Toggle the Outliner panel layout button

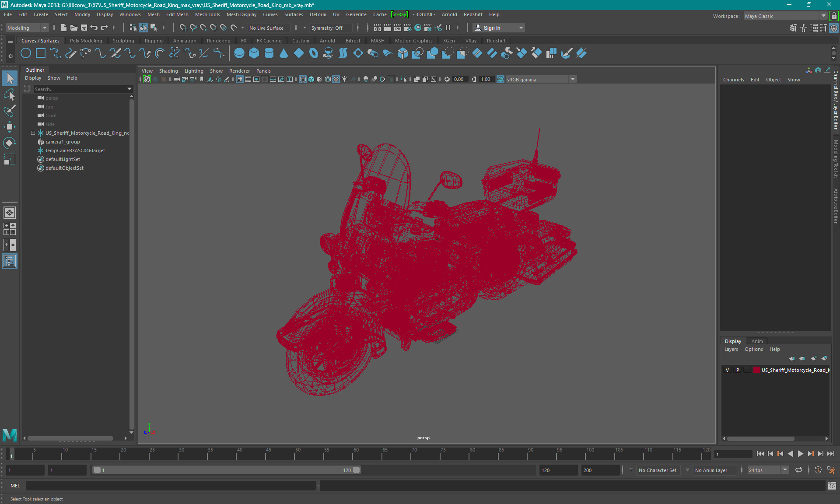tap(10, 262)
